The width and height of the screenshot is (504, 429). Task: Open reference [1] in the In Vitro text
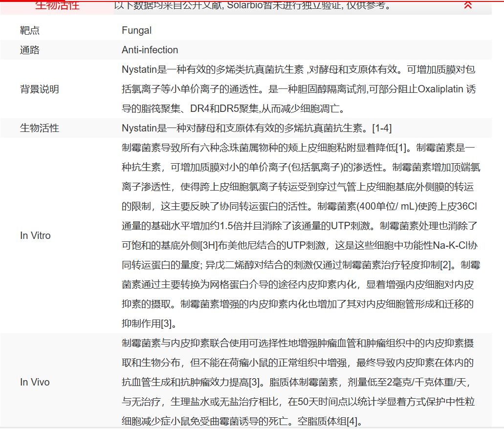point(400,147)
